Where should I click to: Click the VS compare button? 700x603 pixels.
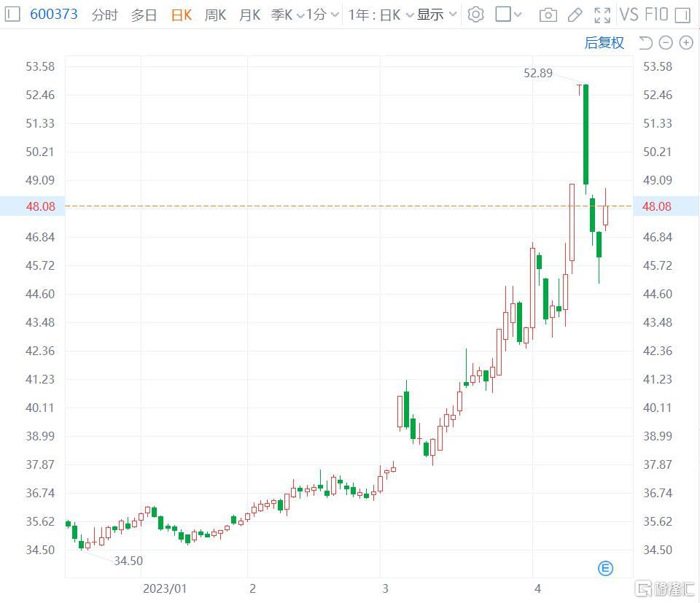click(x=629, y=15)
